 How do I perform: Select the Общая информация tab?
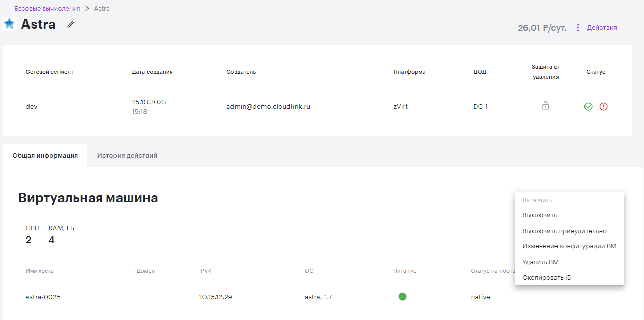coord(45,156)
